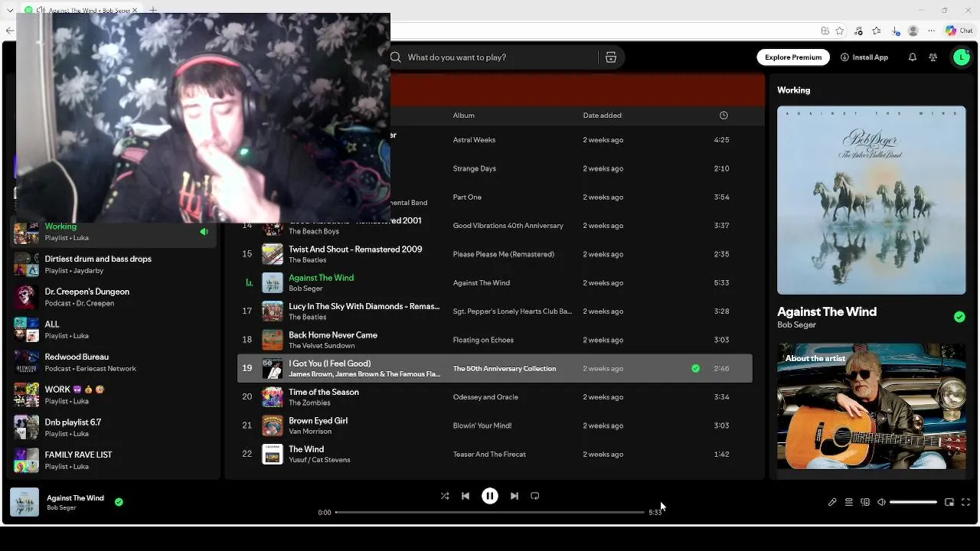
Task: Open connect to a device icon
Action: tap(865, 502)
